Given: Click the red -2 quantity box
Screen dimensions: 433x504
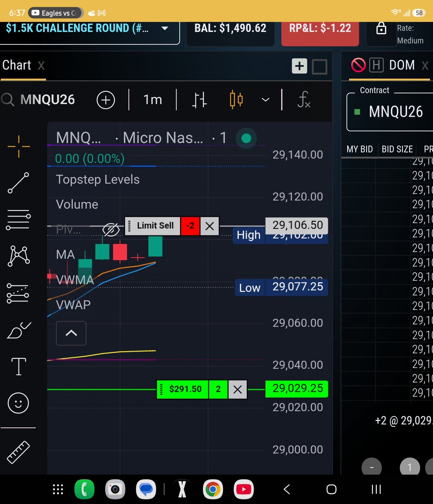Looking at the screenshot, I should pyautogui.click(x=190, y=226).
